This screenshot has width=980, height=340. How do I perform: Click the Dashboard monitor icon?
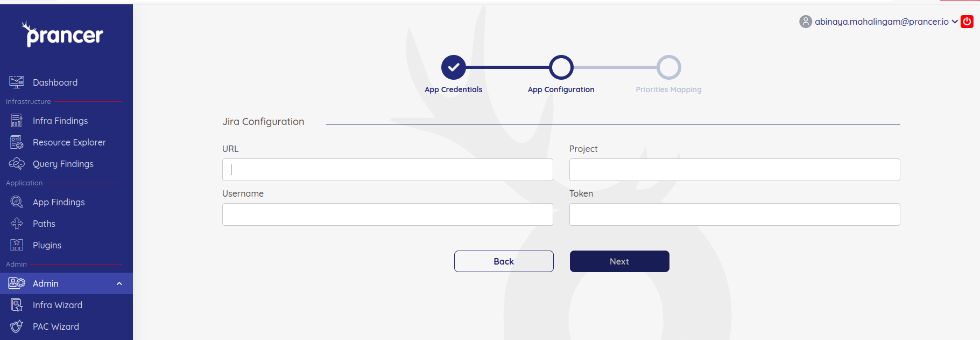tap(17, 82)
